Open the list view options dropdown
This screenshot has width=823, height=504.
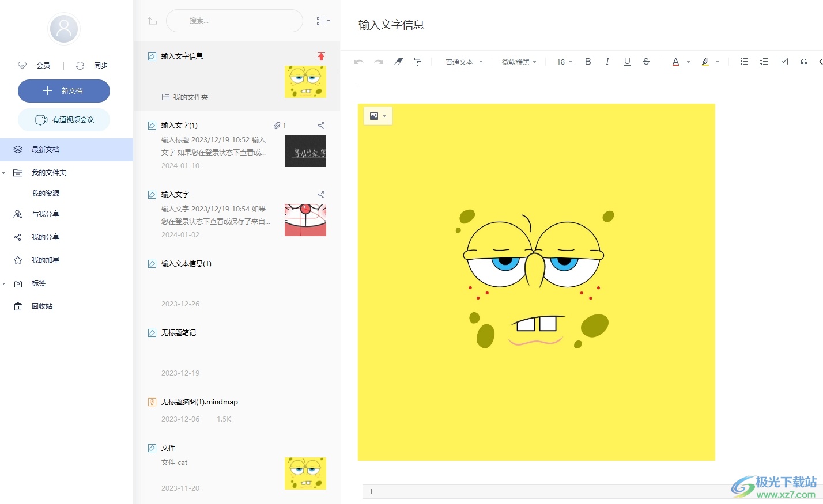323,21
